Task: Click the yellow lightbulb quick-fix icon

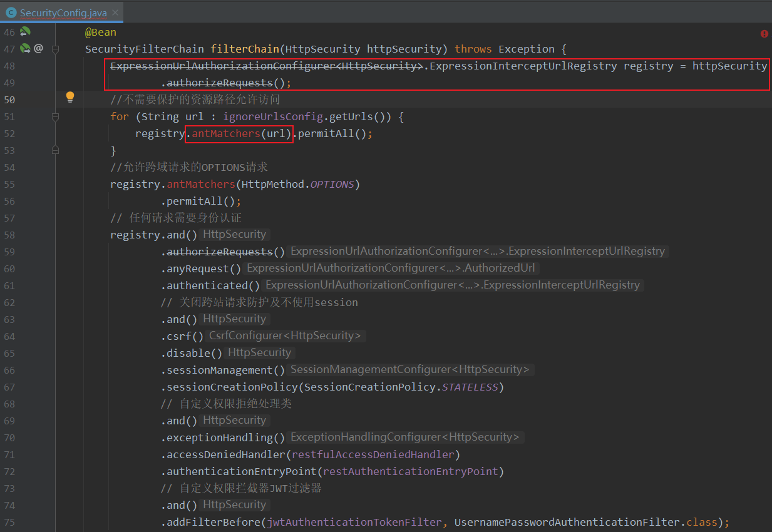Action: click(70, 97)
